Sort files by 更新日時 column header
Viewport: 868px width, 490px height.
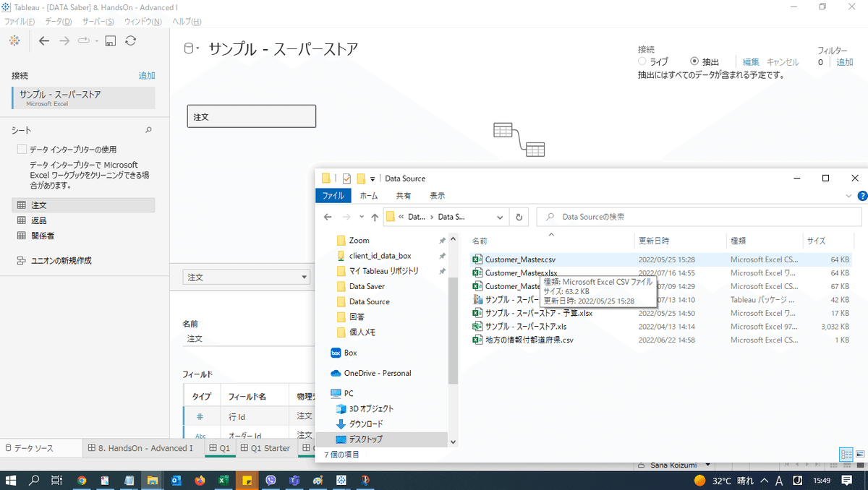pos(653,241)
